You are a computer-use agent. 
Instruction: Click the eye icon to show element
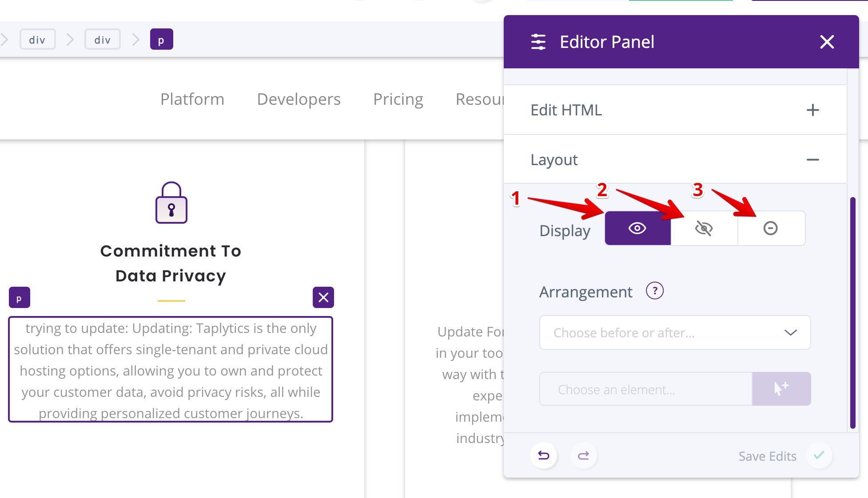pos(637,228)
